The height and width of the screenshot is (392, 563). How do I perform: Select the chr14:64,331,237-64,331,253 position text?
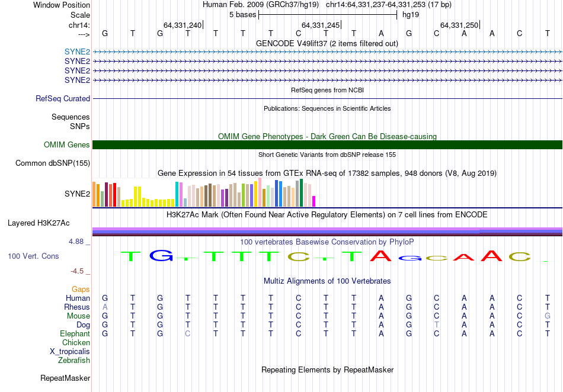[389, 5]
